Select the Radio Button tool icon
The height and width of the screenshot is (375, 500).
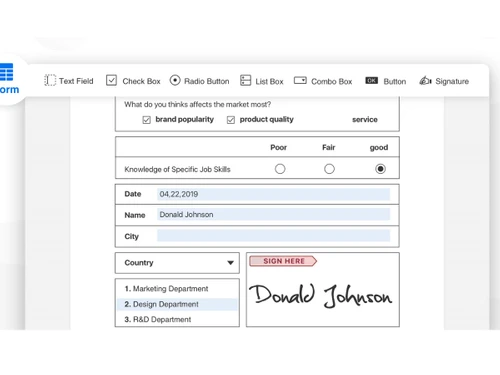click(x=175, y=80)
